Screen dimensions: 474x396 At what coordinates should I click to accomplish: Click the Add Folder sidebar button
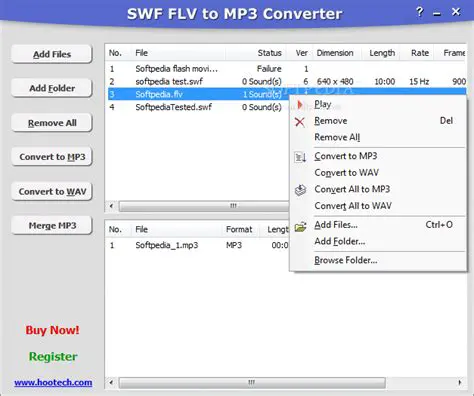[52, 88]
